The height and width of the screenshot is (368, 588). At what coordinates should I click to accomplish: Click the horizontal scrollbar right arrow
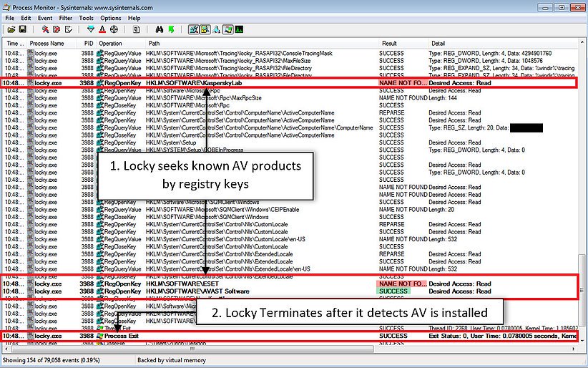click(574, 349)
